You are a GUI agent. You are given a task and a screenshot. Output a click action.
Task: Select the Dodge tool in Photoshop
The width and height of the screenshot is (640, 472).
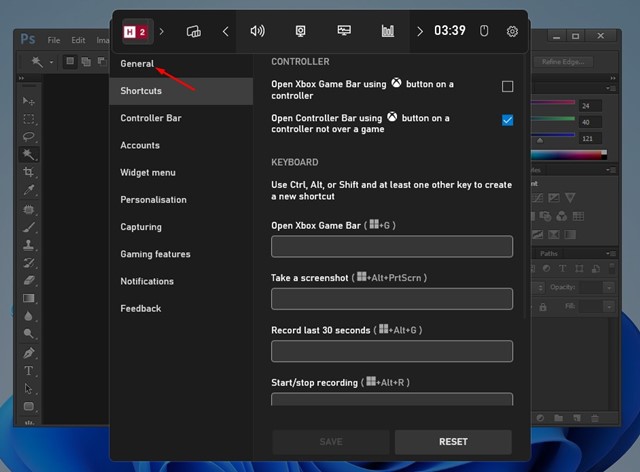point(29,334)
